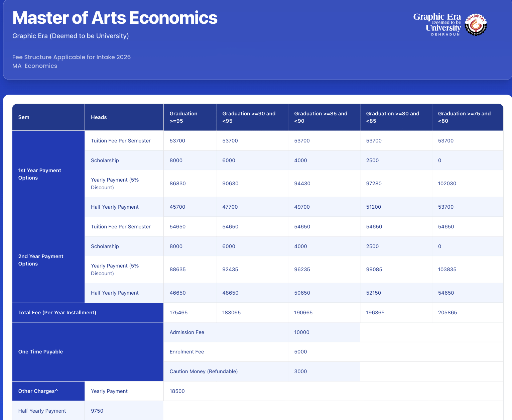Click the Total Fee (Per Year Installment) row label
Screen dimensions: 512x420
(57, 313)
